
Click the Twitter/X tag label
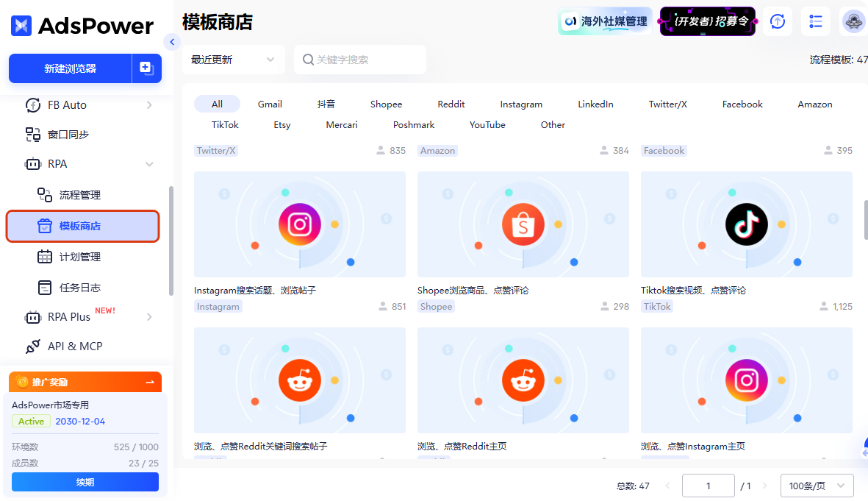coord(216,151)
